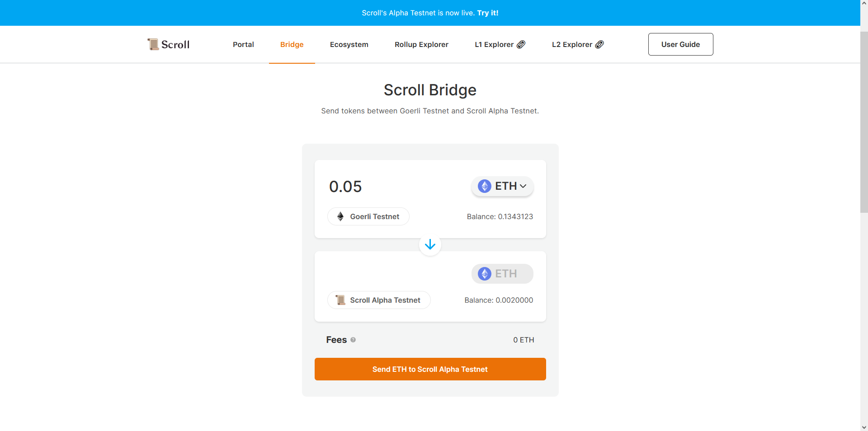Image resolution: width=868 pixels, height=431 pixels.
Task: Click the Goerli Testnet network chip
Action: (368, 217)
